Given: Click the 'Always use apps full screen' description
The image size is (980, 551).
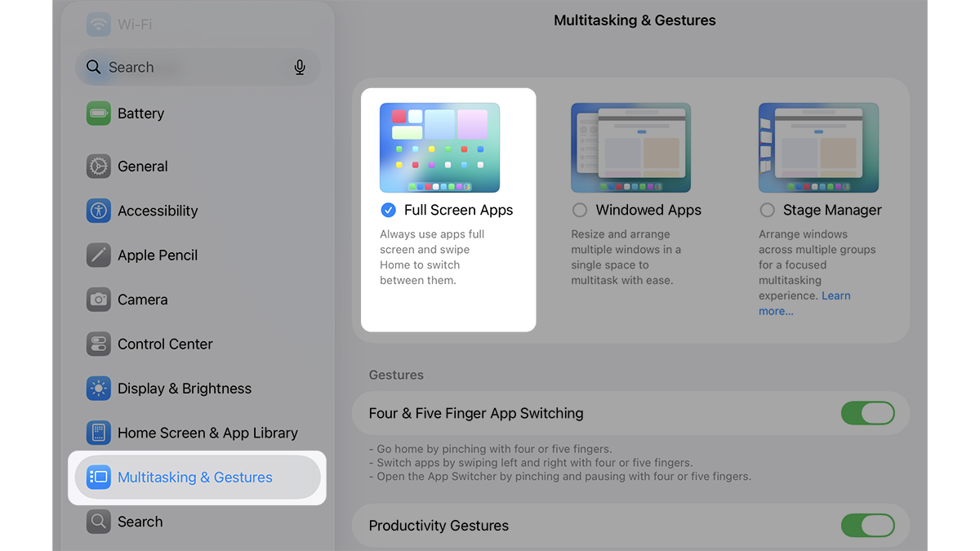Looking at the screenshot, I should pyautogui.click(x=432, y=257).
